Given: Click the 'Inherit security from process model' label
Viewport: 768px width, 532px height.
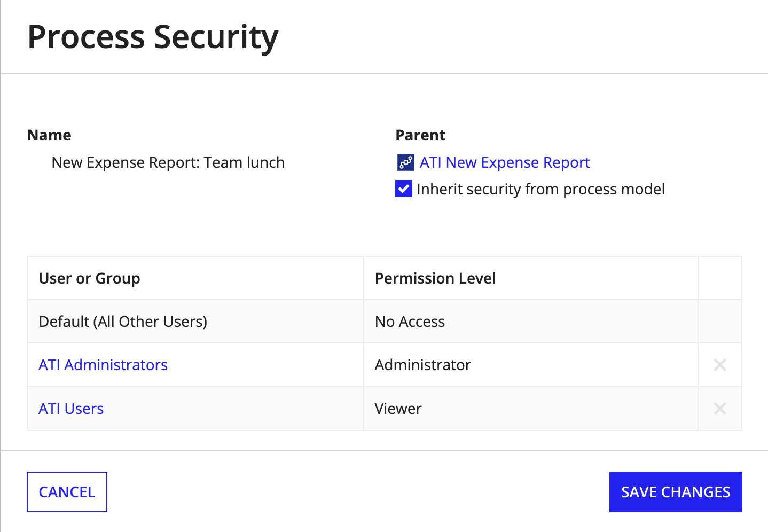Looking at the screenshot, I should (x=540, y=189).
